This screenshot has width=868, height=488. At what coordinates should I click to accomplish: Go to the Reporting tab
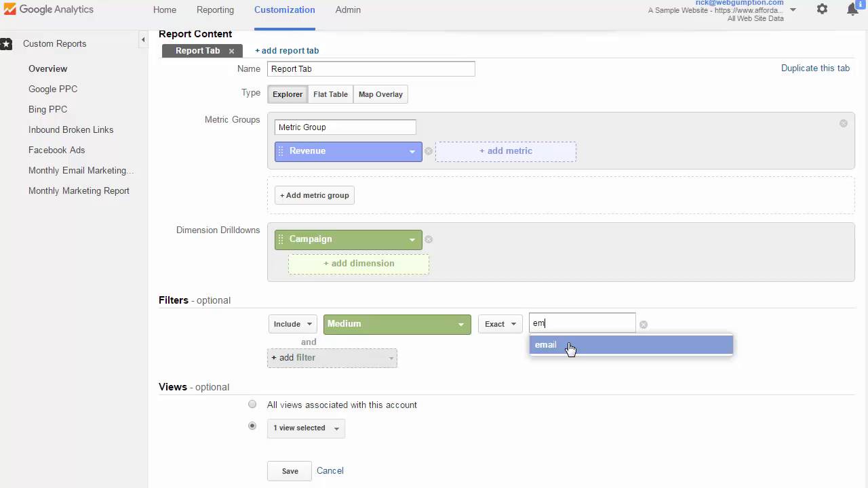[215, 9]
